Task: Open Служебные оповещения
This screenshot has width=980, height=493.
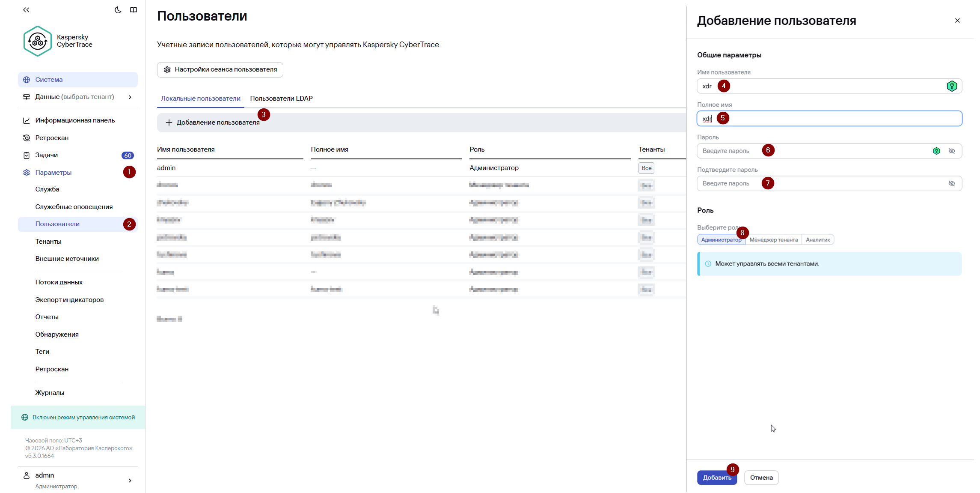Action: [x=74, y=207]
